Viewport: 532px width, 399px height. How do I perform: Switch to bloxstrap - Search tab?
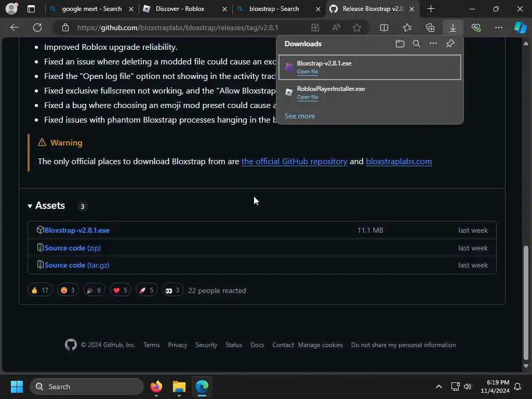(x=278, y=9)
